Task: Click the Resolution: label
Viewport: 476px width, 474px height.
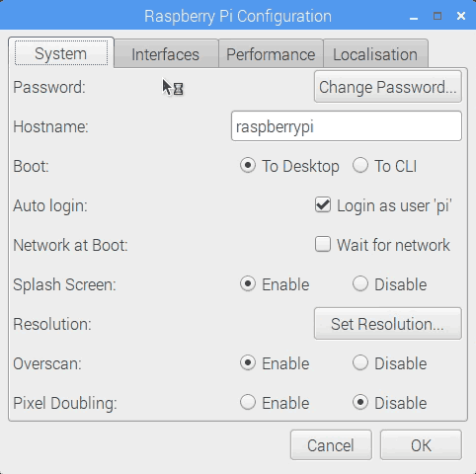Action: pos(52,324)
